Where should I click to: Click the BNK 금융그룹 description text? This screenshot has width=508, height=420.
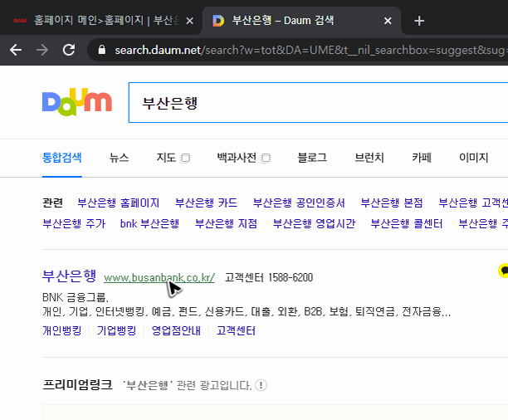76,297
